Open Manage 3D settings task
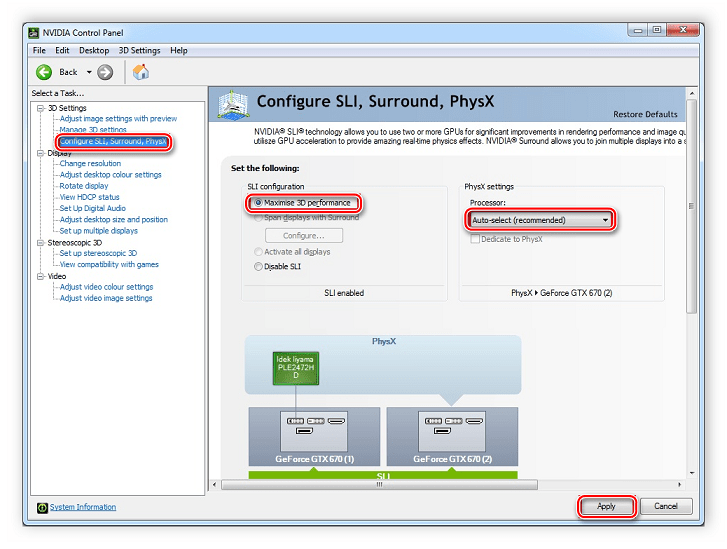The width and height of the screenshot is (727, 549). click(x=93, y=130)
